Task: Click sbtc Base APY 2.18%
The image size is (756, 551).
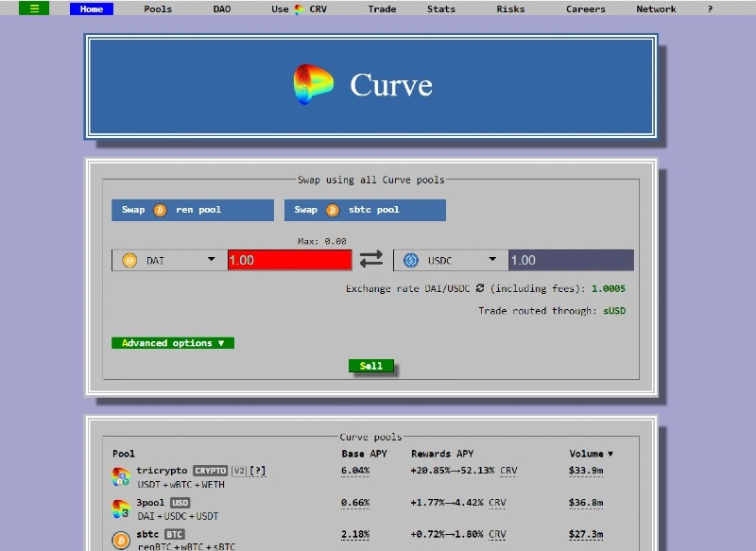Action: click(355, 534)
